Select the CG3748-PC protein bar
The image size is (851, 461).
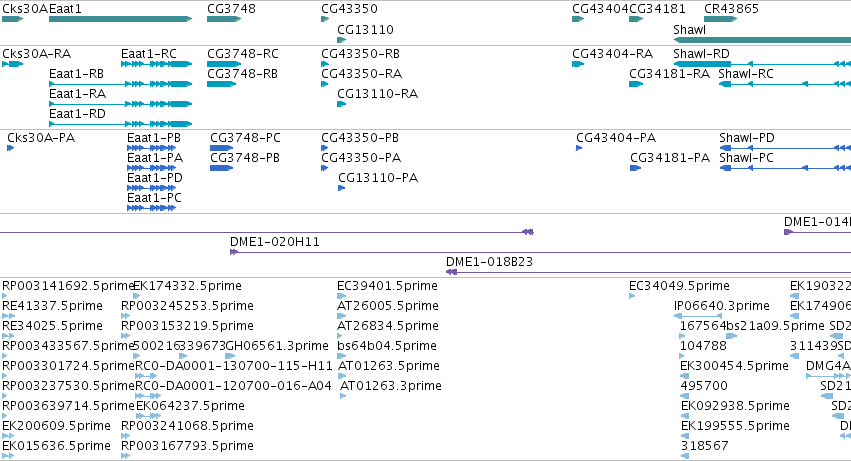click(221, 148)
